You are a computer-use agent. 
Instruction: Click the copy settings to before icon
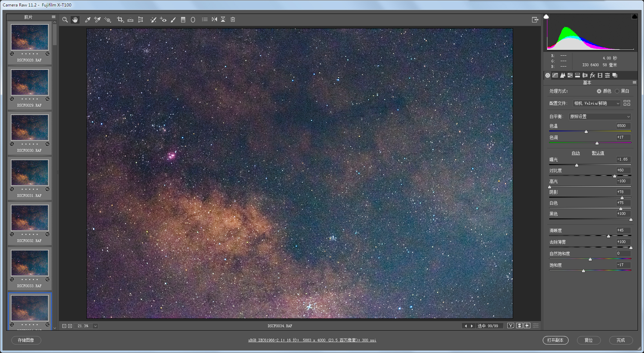point(527,326)
